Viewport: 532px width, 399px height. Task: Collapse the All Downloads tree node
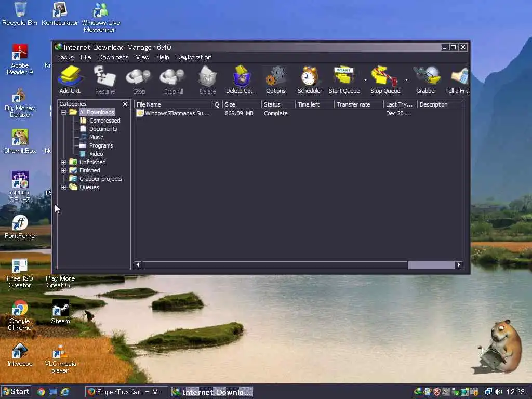coord(63,112)
